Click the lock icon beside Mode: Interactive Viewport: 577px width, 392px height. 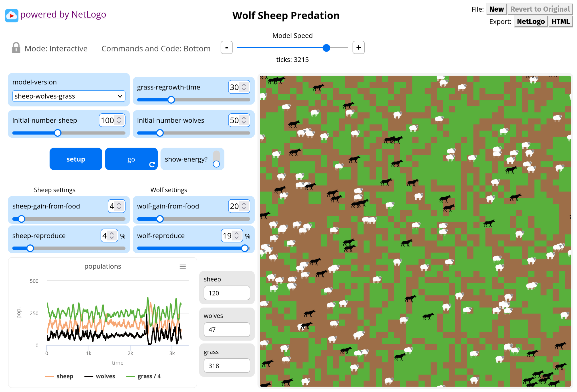tap(16, 48)
